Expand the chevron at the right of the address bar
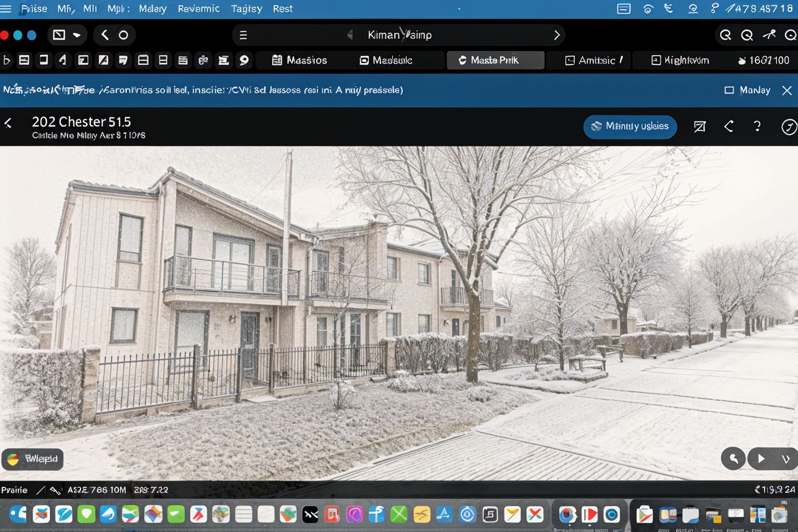Viewport: 798px width, 532px height. (x=557, y=35)
